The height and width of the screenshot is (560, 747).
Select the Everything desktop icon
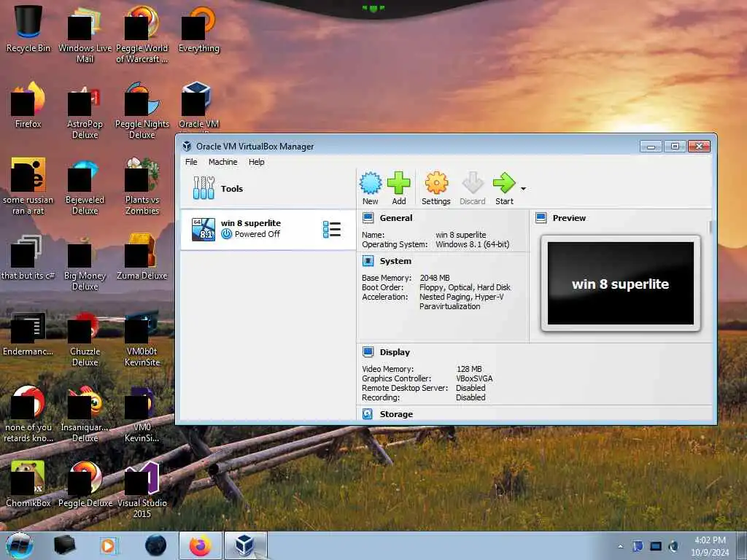198,28
